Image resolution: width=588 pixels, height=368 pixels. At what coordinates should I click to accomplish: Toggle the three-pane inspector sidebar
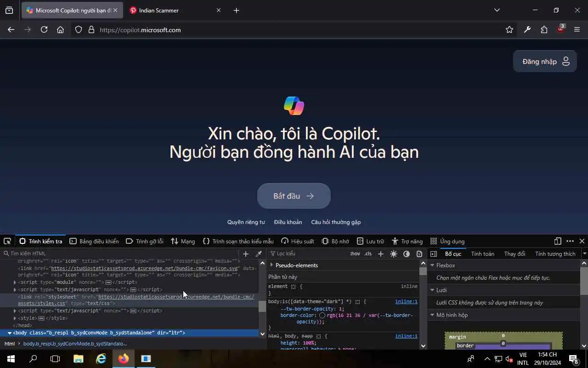(x=433, y=253)
